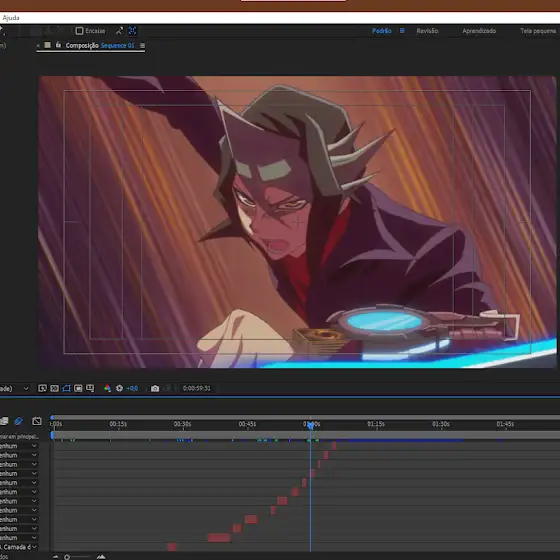The width and height of the screenshot is (560, 560).
Task: Click the timeline zoom in mountain icon
Action: (101, 556)
